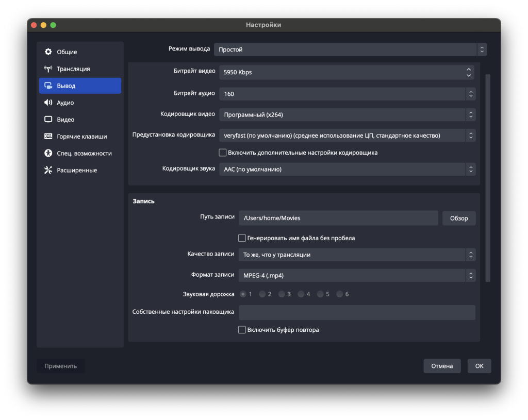Click the vertical scrollbar of settings panel
528x420 pixels.
point(488,178)
